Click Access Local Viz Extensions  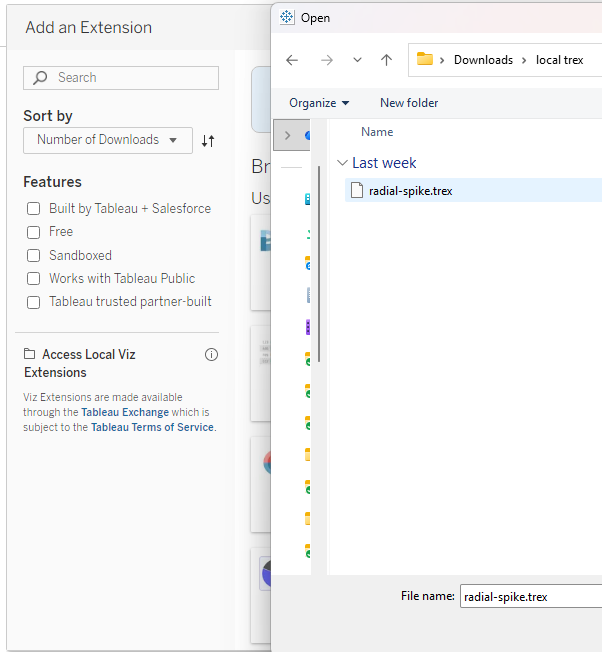pos(80,363)
